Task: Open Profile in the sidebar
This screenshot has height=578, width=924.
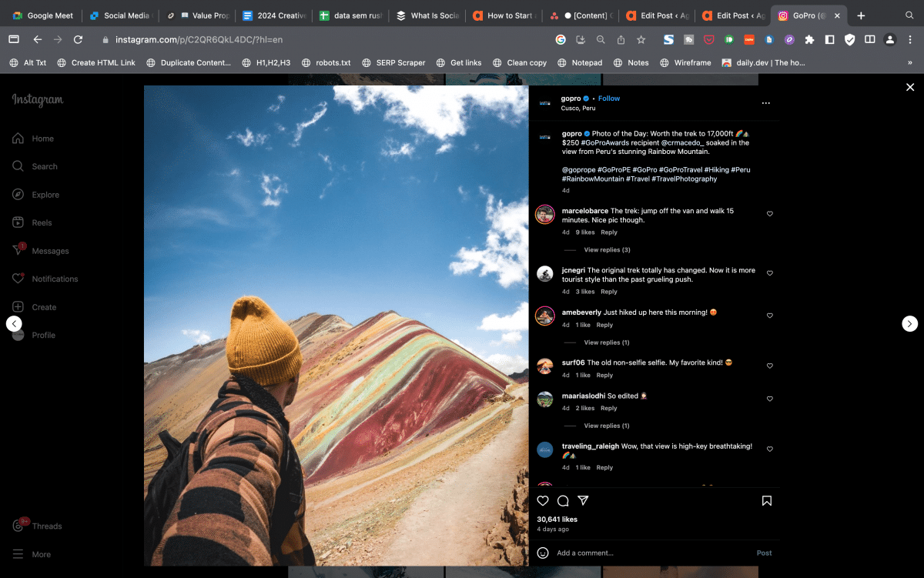Action: click(34, 335)
